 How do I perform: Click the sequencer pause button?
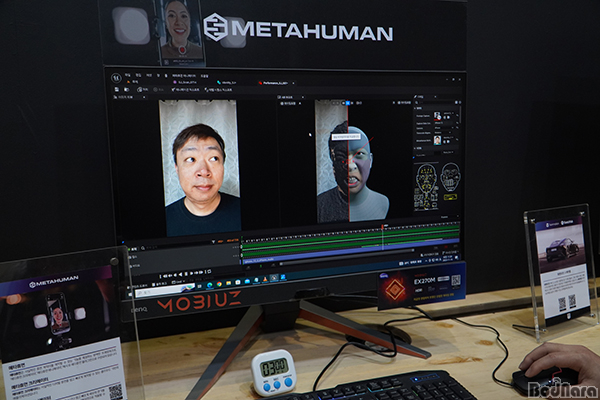click(186, 274)
